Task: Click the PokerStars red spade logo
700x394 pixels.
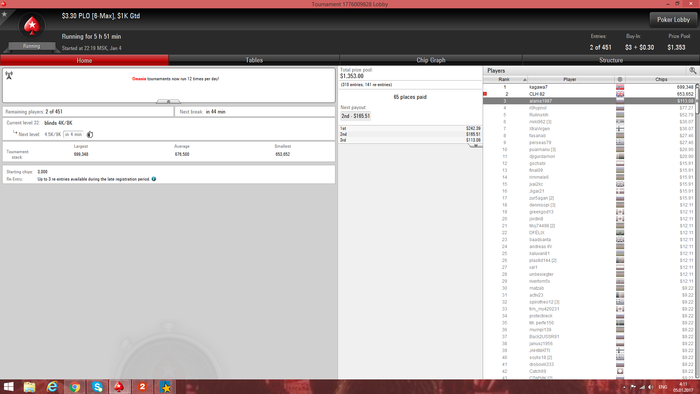Action: point(32,26)
